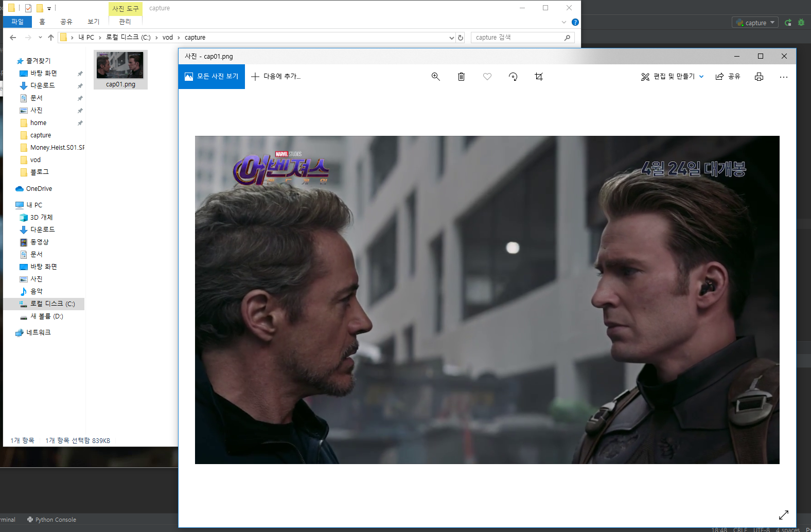Image resolution: width=811 pixels, height=532 pixels.
Task: Expand the Explorer ribbon chevron
Action: pyautogui.click(x=564, y=22)
